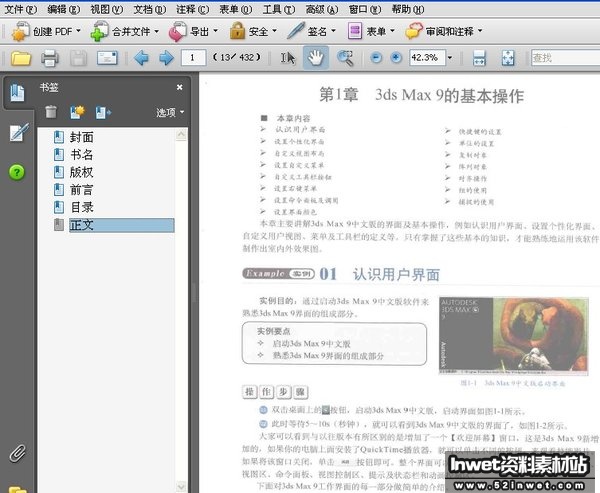Screen dimensions: 600x493
Task: Click the bookmarks scrollbar down arrow
Action: coord(181,486)
